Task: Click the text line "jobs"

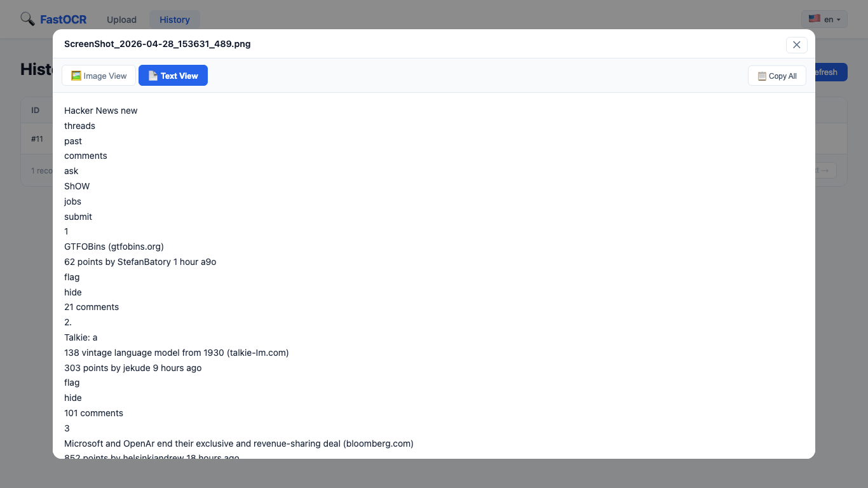Action: click(72, 201)
